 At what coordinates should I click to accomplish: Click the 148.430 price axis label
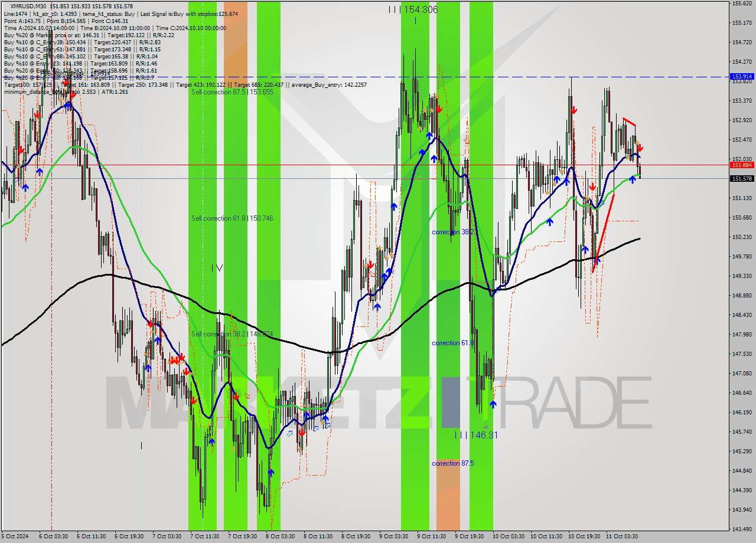(x=741, y=315)
